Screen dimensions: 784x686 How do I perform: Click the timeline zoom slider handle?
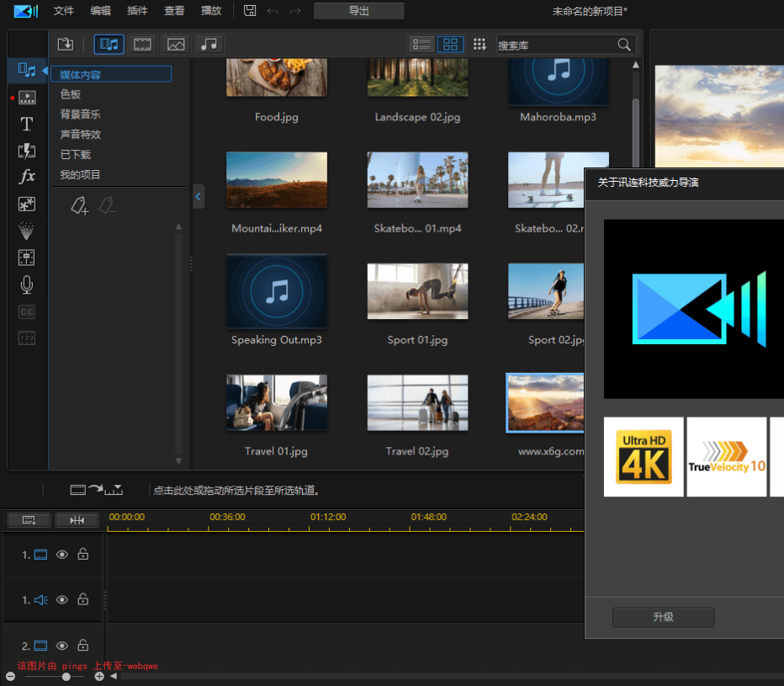[x=66, y=677]
